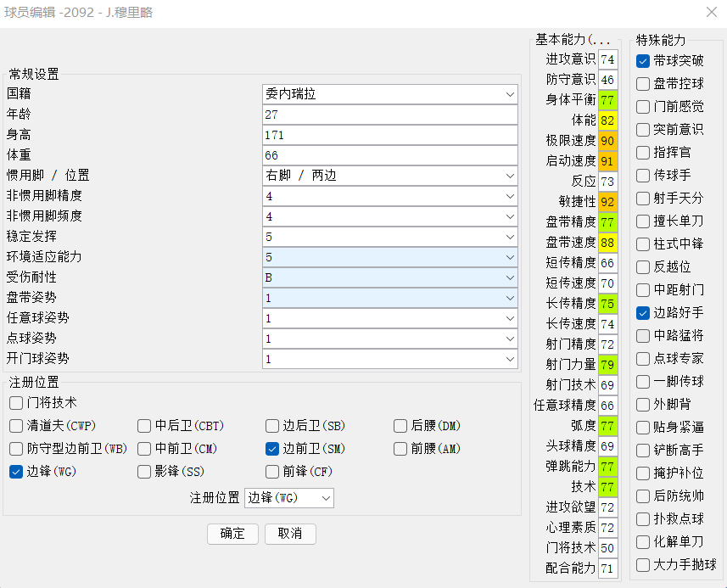727x588 pixels.
Task: Select the 门将技术 stat value field
Action: point(608,548)
